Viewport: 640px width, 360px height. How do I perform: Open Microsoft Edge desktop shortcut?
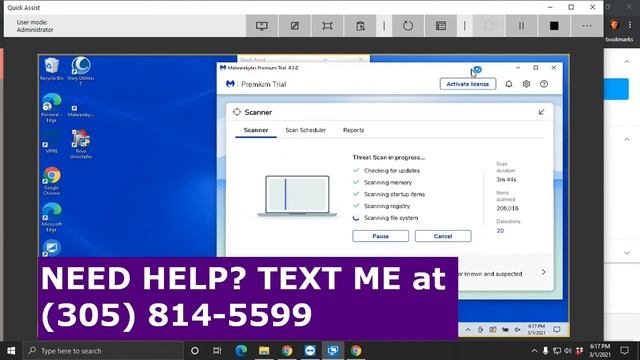coord(52,217)
